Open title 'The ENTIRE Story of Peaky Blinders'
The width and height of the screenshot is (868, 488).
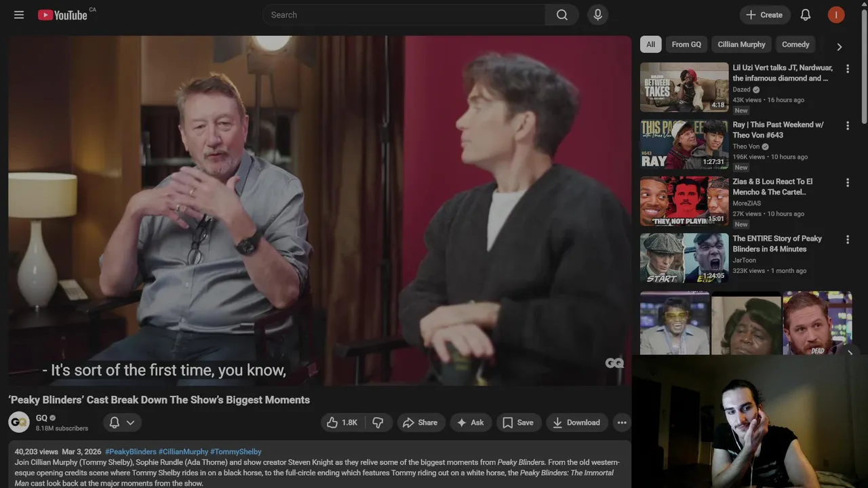tap(777, 244)
